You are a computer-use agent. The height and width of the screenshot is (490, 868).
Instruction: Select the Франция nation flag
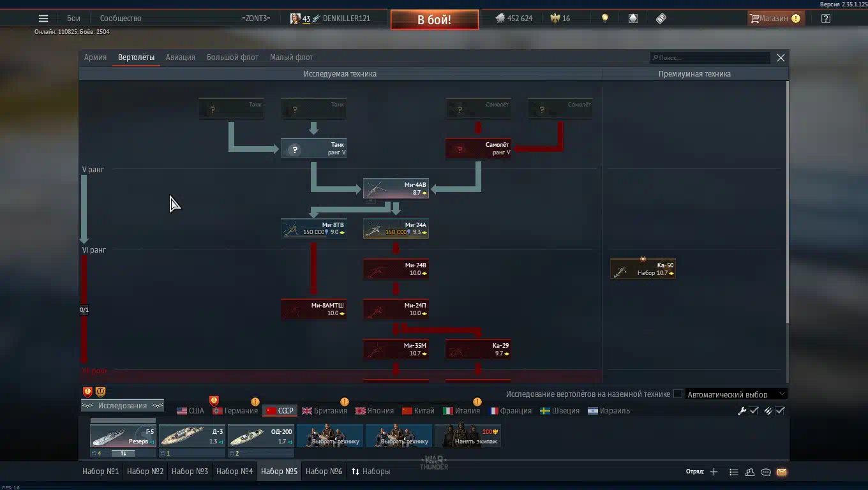[510, 411]
